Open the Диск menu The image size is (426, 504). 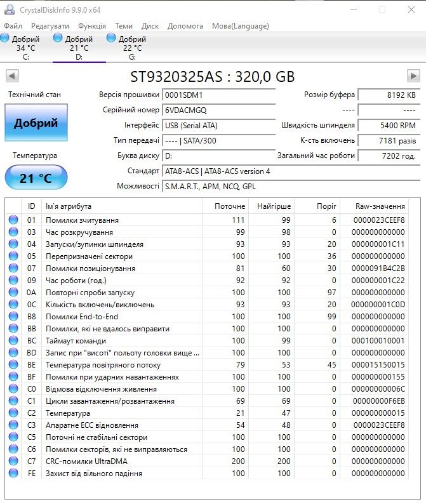[x=150, y=26]
